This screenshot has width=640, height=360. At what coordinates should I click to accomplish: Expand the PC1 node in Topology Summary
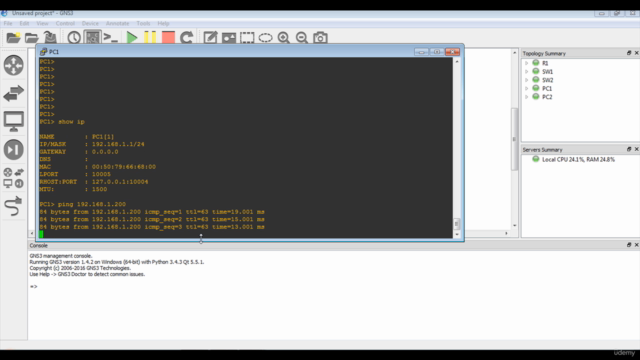[527, 88]
